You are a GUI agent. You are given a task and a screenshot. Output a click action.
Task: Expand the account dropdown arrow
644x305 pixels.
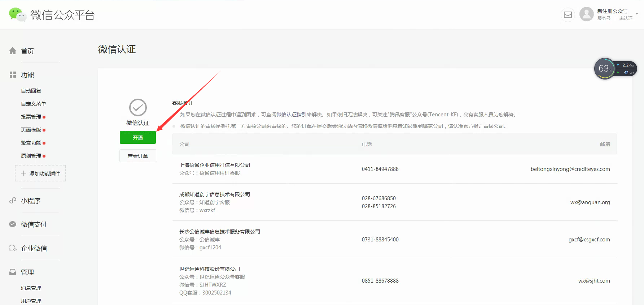(637, 14)
